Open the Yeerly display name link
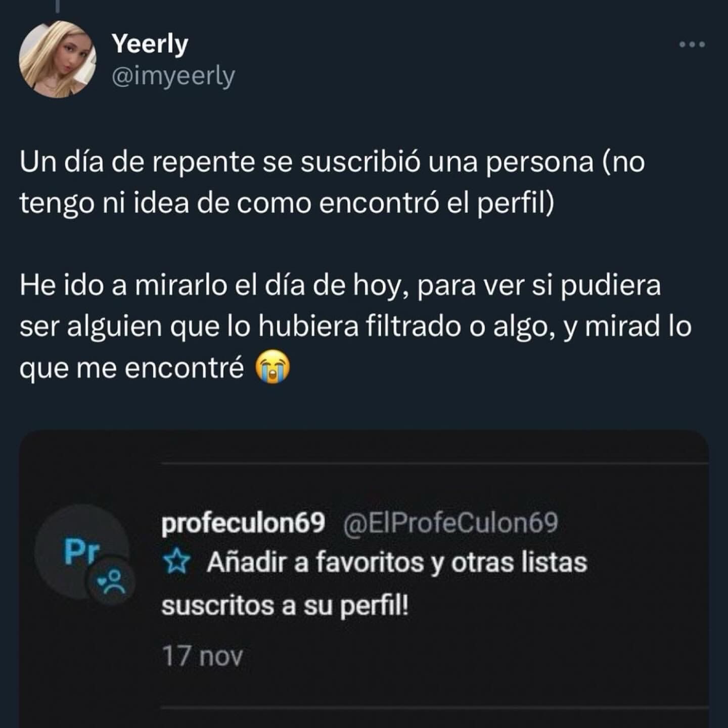The height and width of the screenshot is (728, 728). pyautogui.click(x=150, y=44)
